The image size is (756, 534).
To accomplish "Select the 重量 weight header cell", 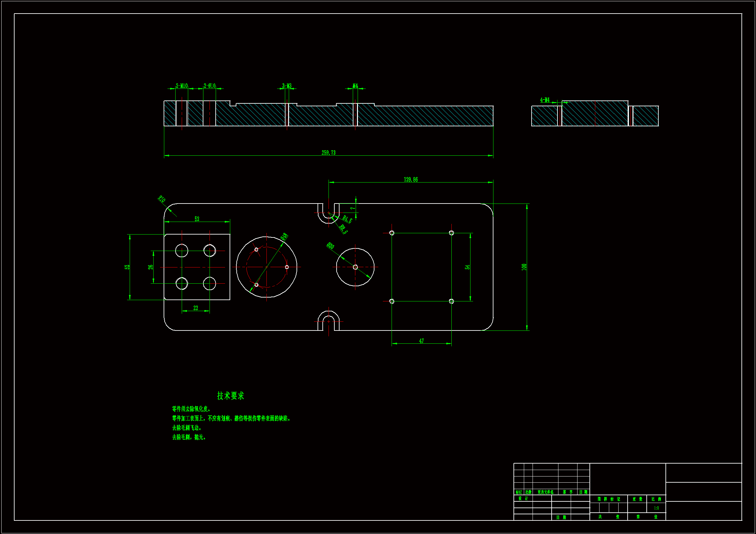I will pos(637,499).
